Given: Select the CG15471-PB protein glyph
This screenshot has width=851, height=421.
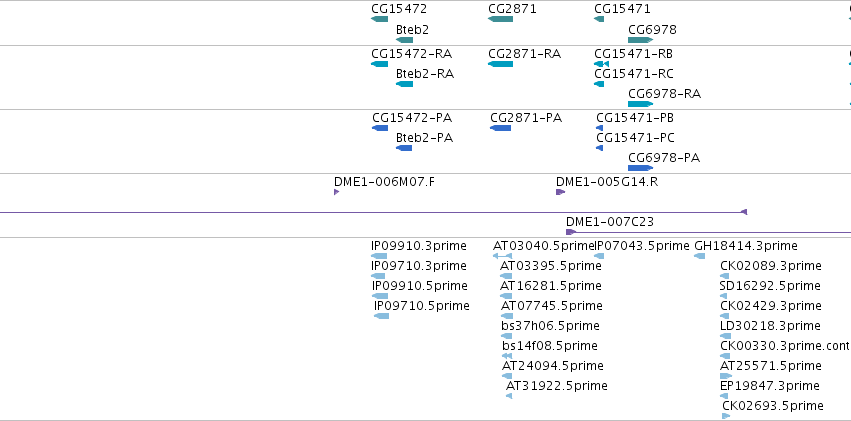Looking at the screenshot, I should [599, 128].
